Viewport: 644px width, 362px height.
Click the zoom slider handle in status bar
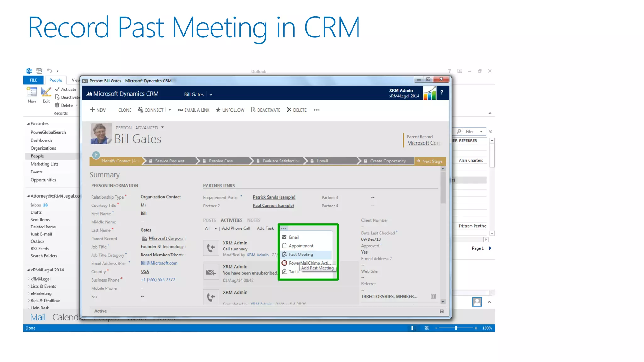(x=456, y=328)
